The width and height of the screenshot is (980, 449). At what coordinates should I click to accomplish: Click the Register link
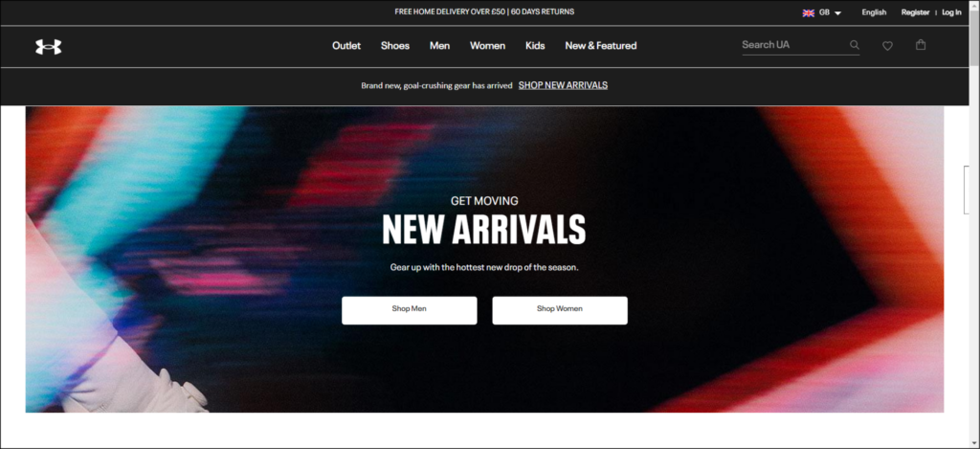[915, 12]
